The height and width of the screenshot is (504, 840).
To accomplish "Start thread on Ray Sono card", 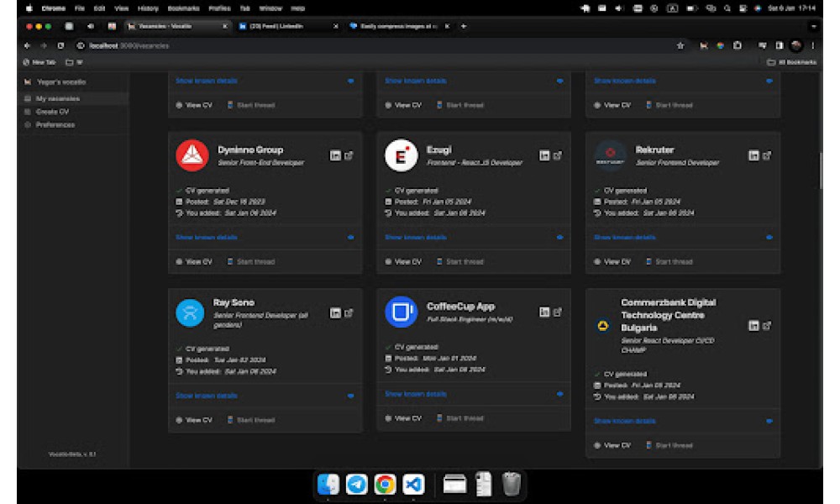I will point(250,421).
